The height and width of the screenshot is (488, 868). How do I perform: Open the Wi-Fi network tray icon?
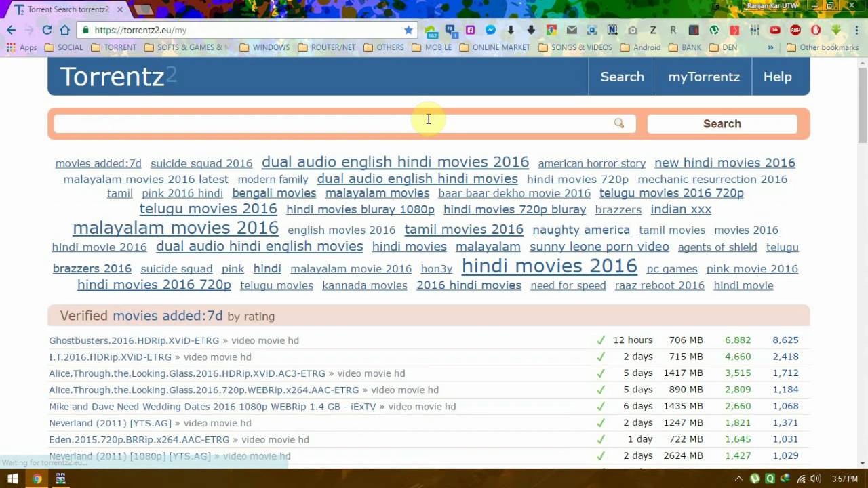[802, 479]
